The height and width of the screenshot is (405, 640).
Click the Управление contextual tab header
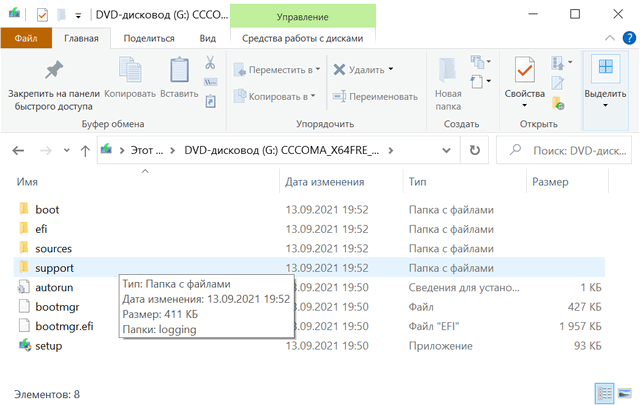point(302,17)
